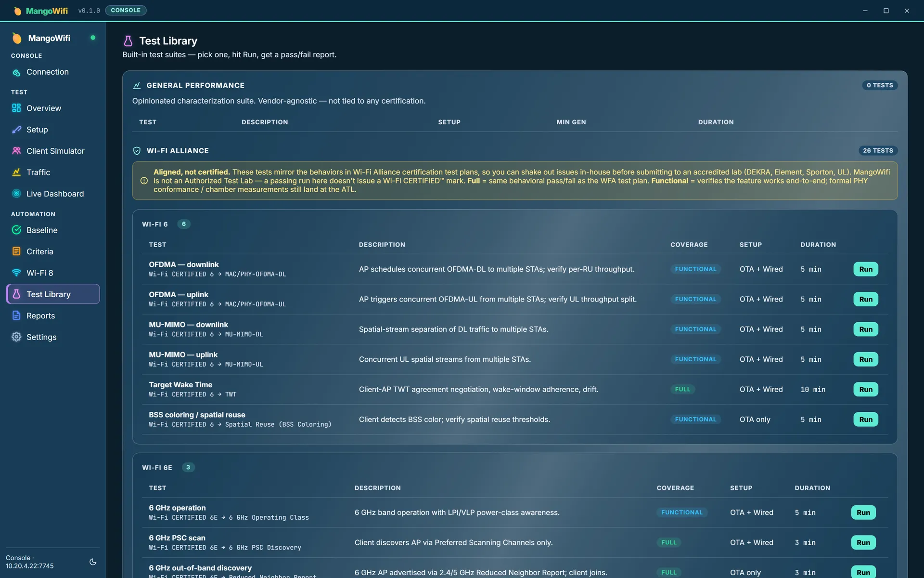Screen dimensions: 924x578
Task: Open the Live Dashboard label
Action: pos(55,194)
